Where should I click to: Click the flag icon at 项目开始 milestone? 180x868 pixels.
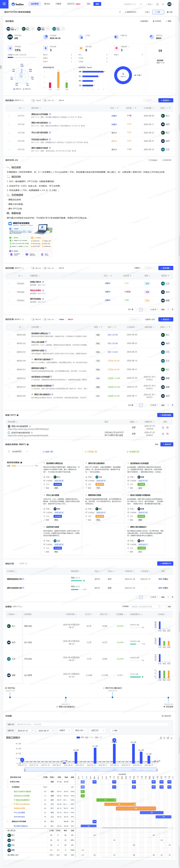tap(6, 688)
